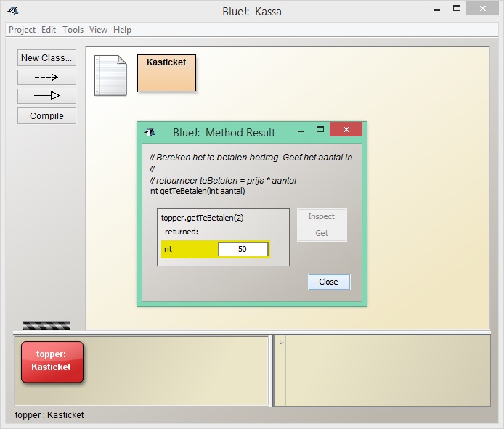Click the status bar text 'topper : Kasticket'

pos(49,415)
